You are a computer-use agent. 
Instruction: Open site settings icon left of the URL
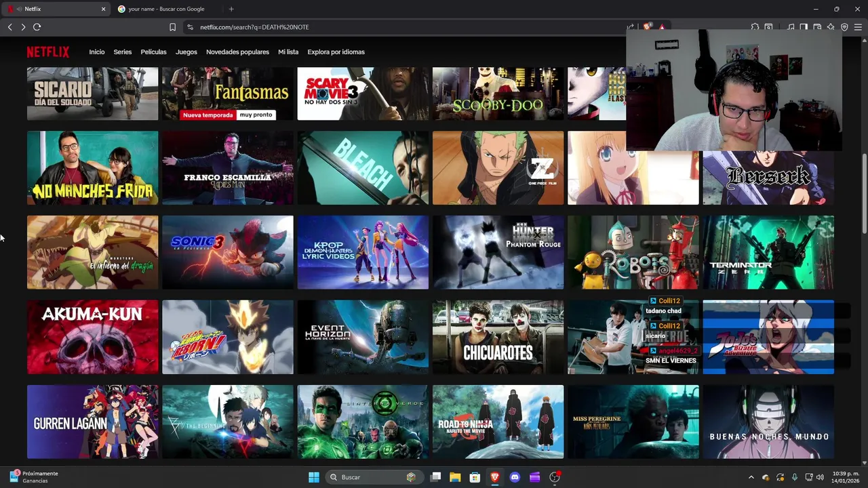[190, 27]
